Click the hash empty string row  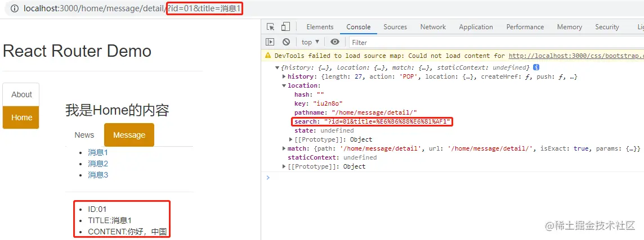click(309, 95)
